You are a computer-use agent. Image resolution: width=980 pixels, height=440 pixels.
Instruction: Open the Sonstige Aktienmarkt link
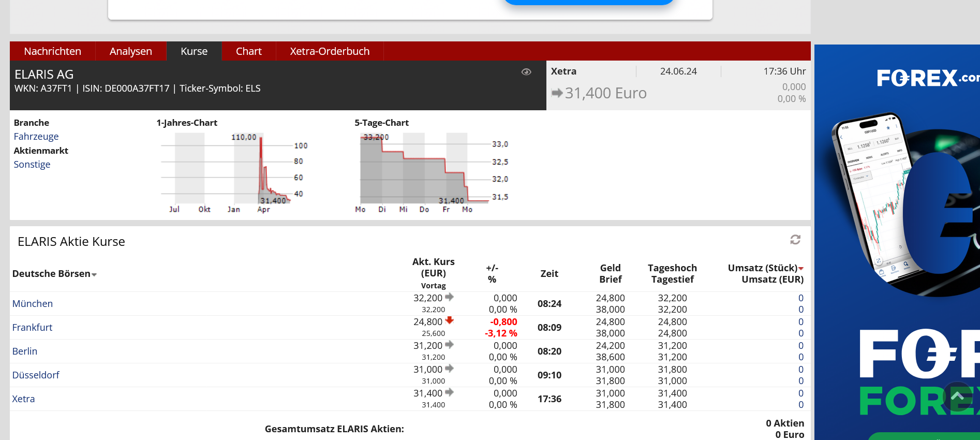pos(32,165)
